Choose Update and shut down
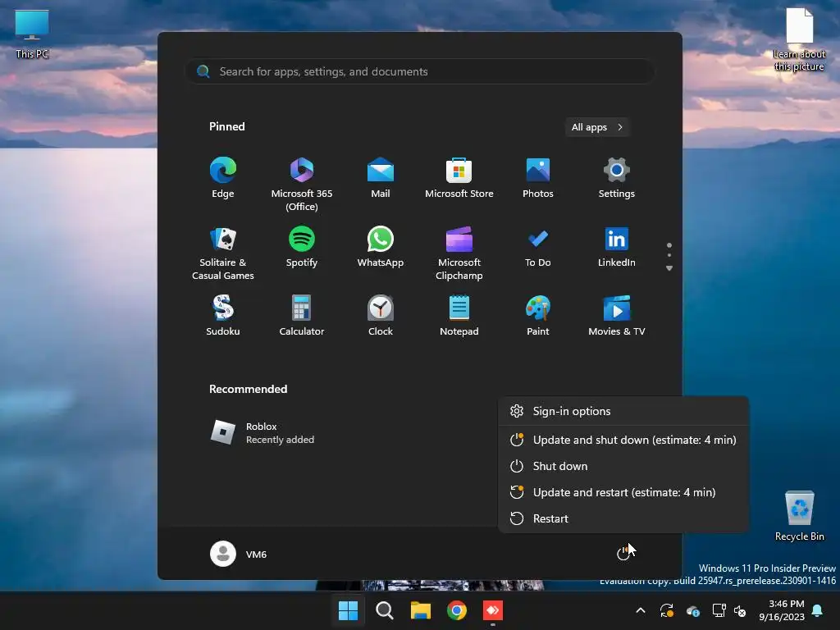 pos(623,440)
